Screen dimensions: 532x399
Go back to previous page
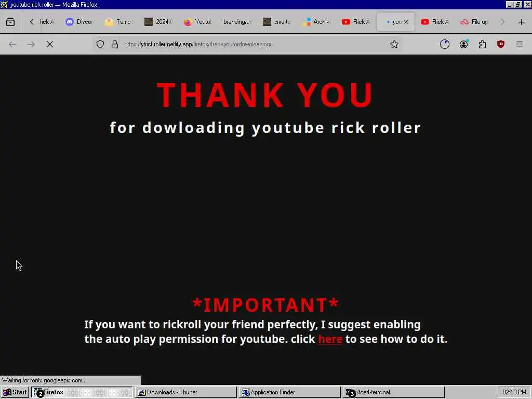tap(12, 44)
